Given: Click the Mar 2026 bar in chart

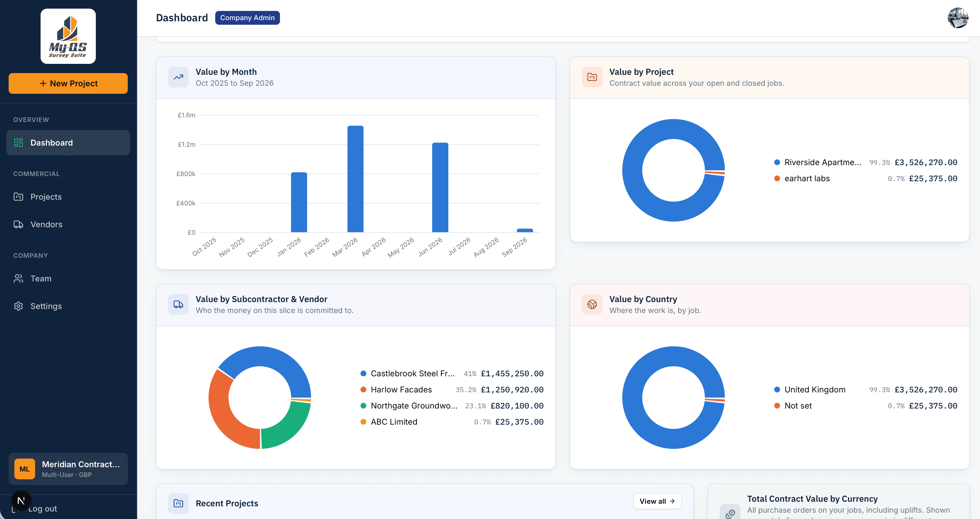Looking at the screenshot, I should (355, 179).
